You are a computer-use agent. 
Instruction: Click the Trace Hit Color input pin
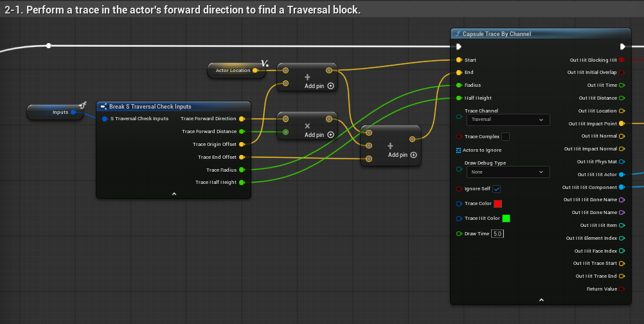tap(459, 219)
